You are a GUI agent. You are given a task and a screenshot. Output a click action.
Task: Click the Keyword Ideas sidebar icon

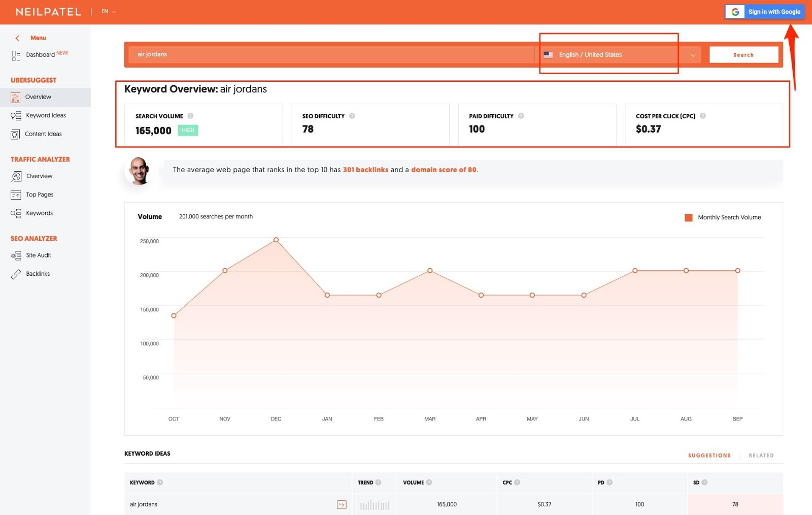pos(16,116)
